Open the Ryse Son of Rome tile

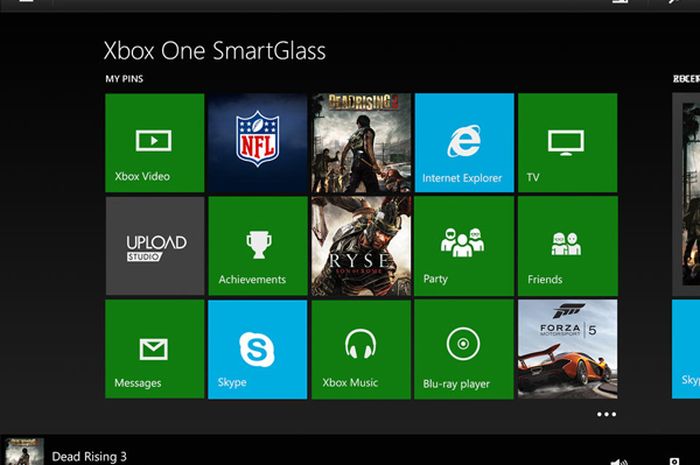tap(361, 246)
